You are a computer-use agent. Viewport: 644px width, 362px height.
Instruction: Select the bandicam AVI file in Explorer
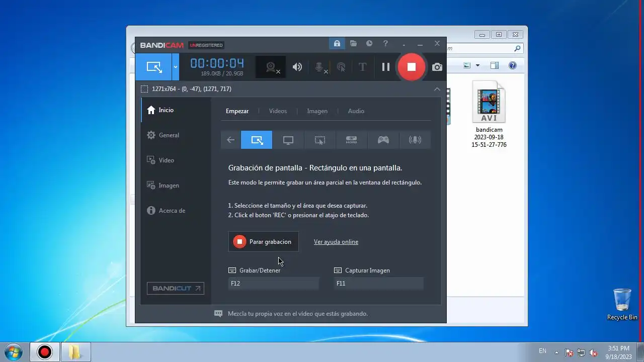coord(489,116)
